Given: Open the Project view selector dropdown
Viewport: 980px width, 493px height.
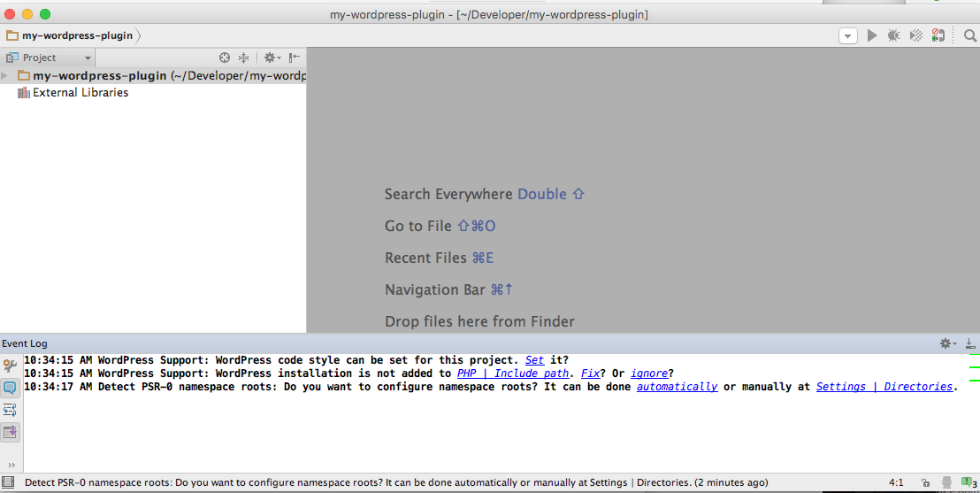Looking at the screenshot, I should 49,58.
